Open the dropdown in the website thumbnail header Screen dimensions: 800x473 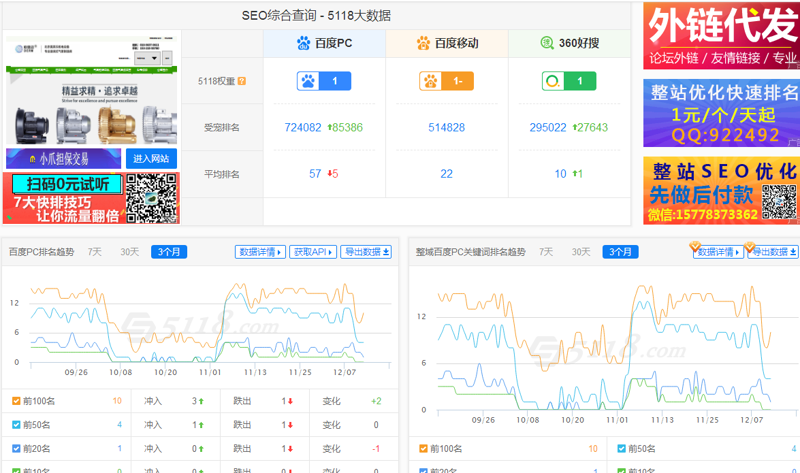(x=147, y=58)
